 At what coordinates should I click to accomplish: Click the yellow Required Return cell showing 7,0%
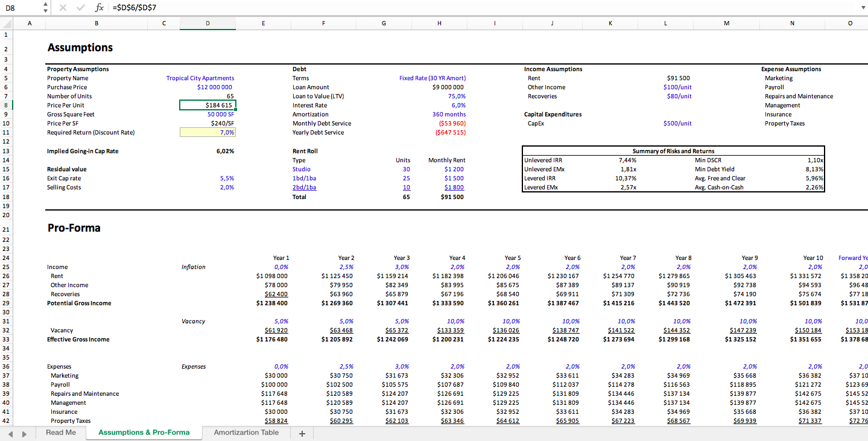pos(207,132)
